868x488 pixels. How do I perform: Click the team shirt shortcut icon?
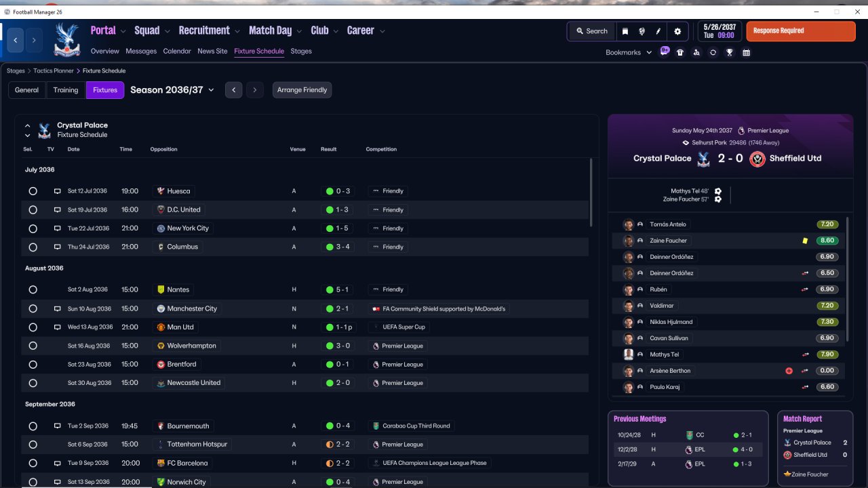pos(680,52)
